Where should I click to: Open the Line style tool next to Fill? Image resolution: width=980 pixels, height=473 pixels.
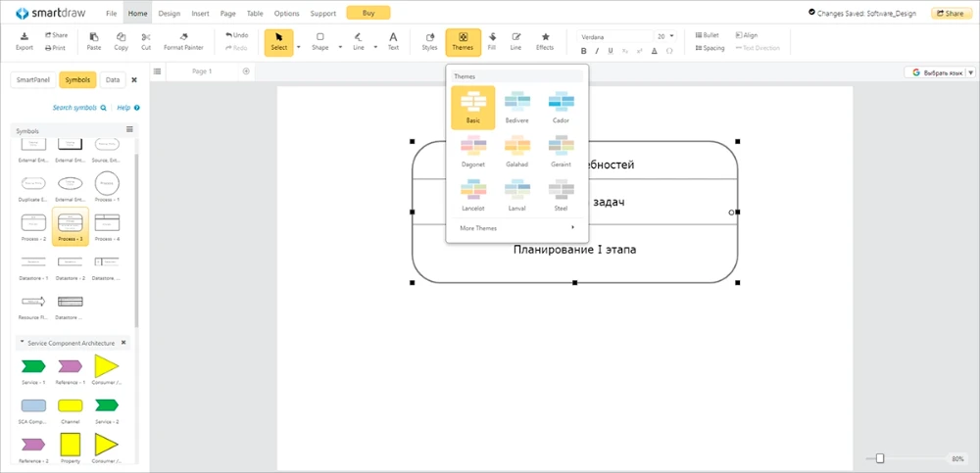click(x=515, y=41)
